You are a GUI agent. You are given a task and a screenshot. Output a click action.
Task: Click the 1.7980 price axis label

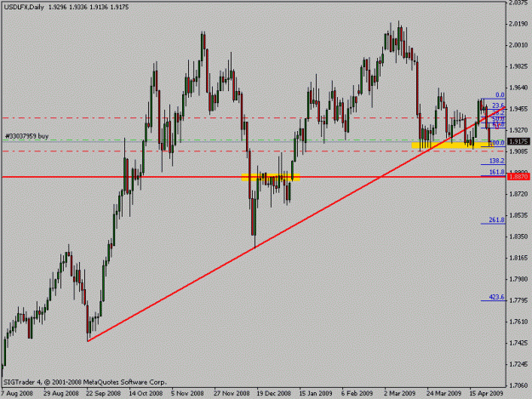pyautogui.click(x=518, y=279)
